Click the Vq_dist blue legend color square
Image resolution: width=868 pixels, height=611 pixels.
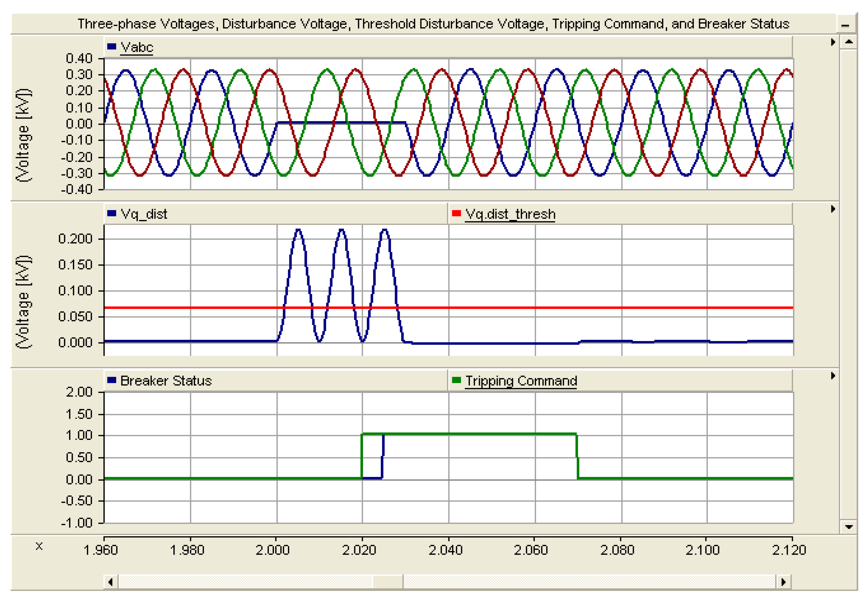click(x=111, y=213)
